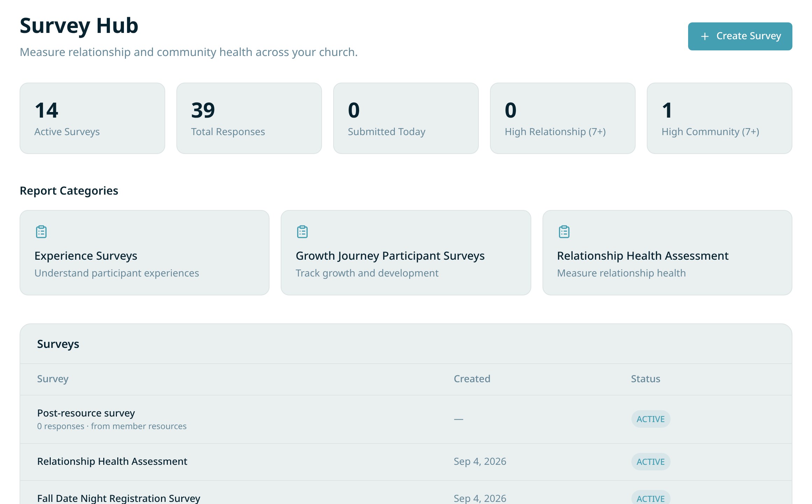Click ACTIVE badge for Relationship Health Assessment row
The image size is (812, 504).
(x=651, y=462)
